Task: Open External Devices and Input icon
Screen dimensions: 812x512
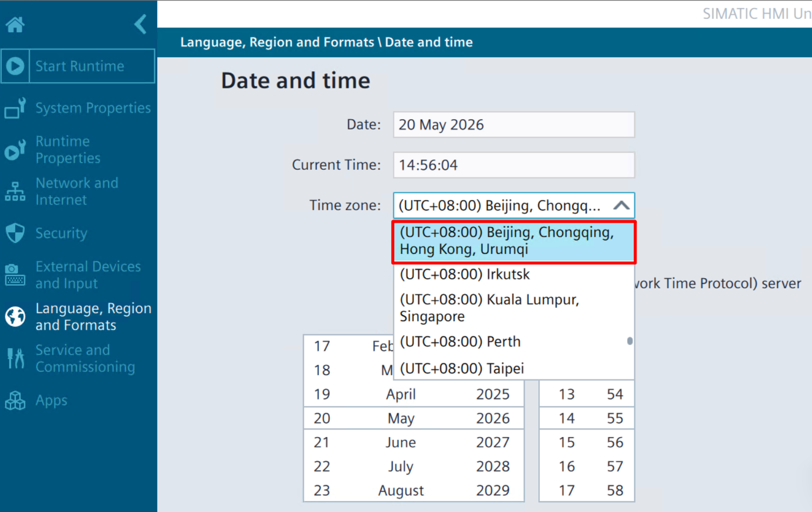Action: tap(15, 275)
